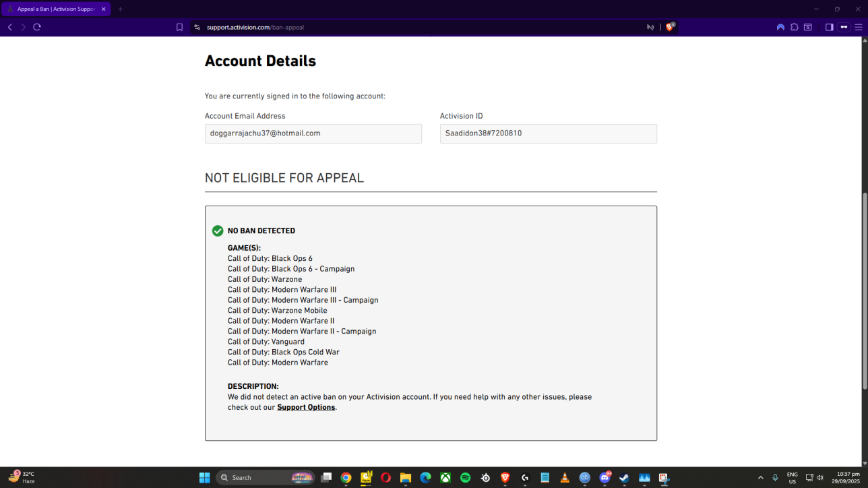Image resolution: width=868 pixels, height=488 pixels.
Task: Launch Steam from the taskbar
Action: point(624,478)
